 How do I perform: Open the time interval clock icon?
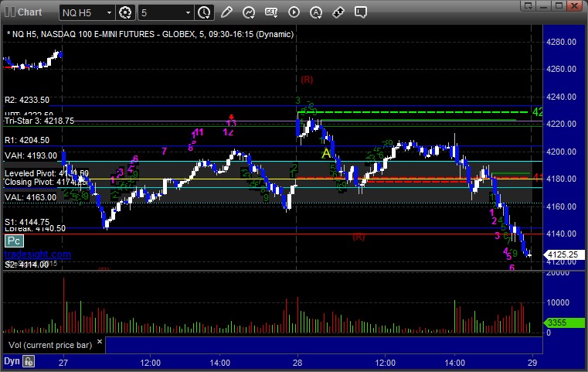coord(203,12)
